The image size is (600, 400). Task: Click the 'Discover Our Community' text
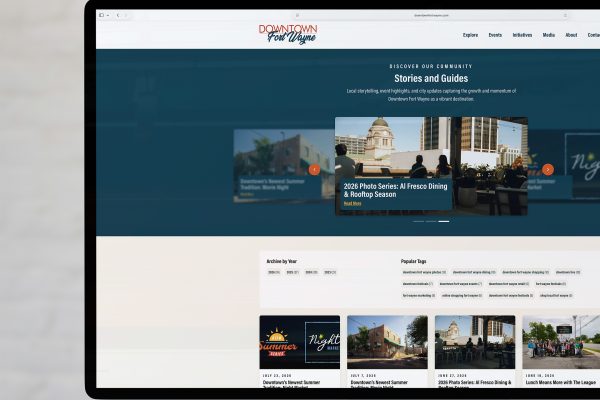[431, 66]
